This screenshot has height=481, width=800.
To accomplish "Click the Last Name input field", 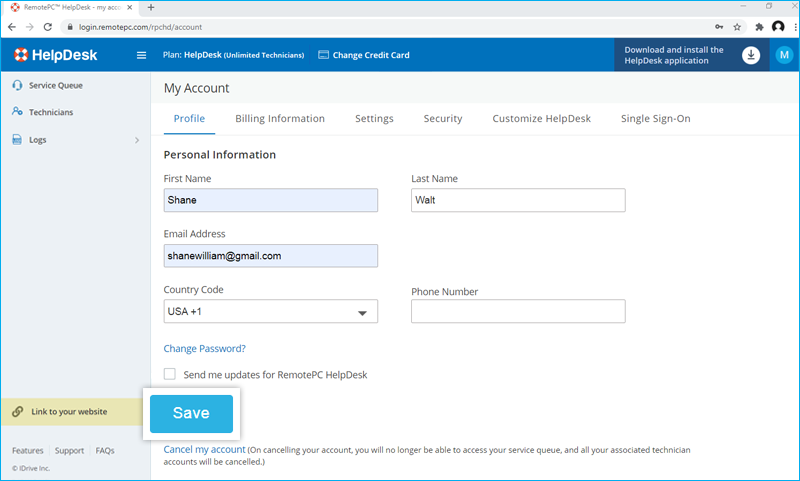I will click(518, 200).
